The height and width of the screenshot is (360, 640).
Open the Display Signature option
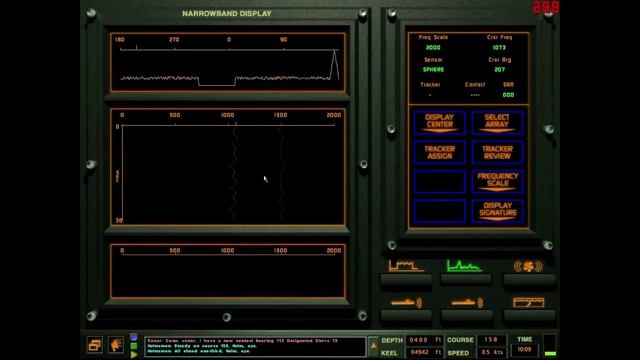click(x=497, y=211)
